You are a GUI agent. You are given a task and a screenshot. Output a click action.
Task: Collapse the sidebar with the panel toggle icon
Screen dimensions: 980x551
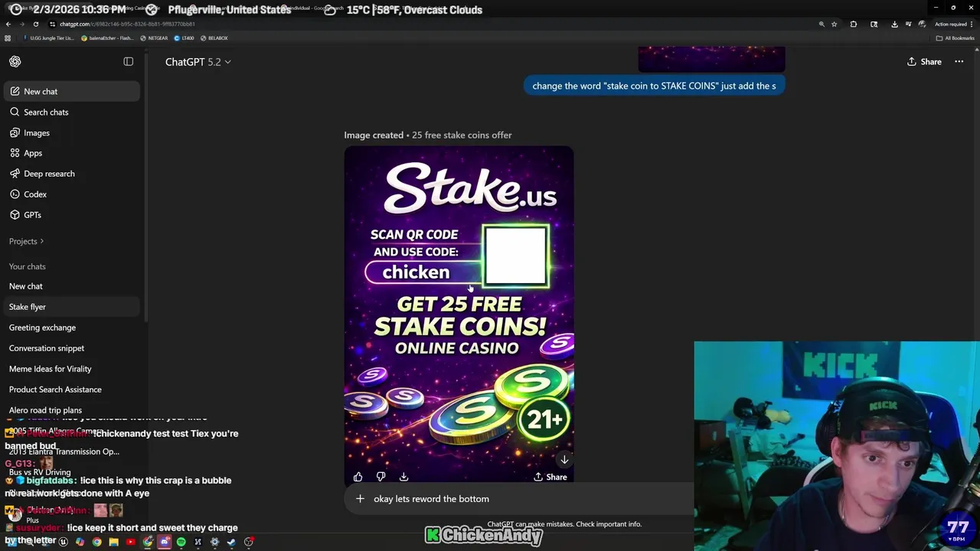point(129,61)
